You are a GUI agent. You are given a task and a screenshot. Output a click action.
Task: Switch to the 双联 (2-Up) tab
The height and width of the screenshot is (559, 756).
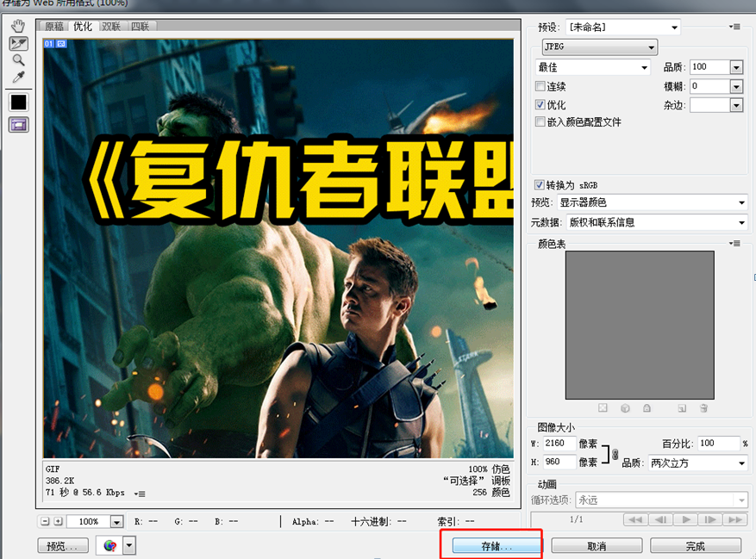(x=111, y=26)
